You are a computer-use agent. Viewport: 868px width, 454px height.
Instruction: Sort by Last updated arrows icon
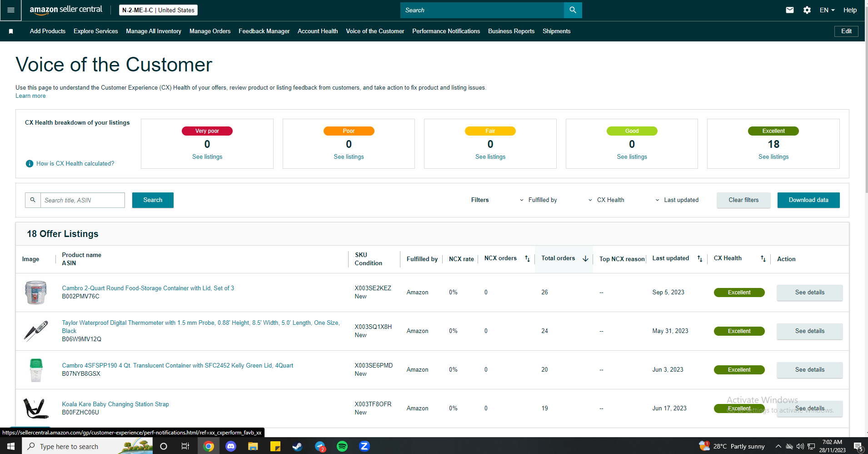click(700, 259)
